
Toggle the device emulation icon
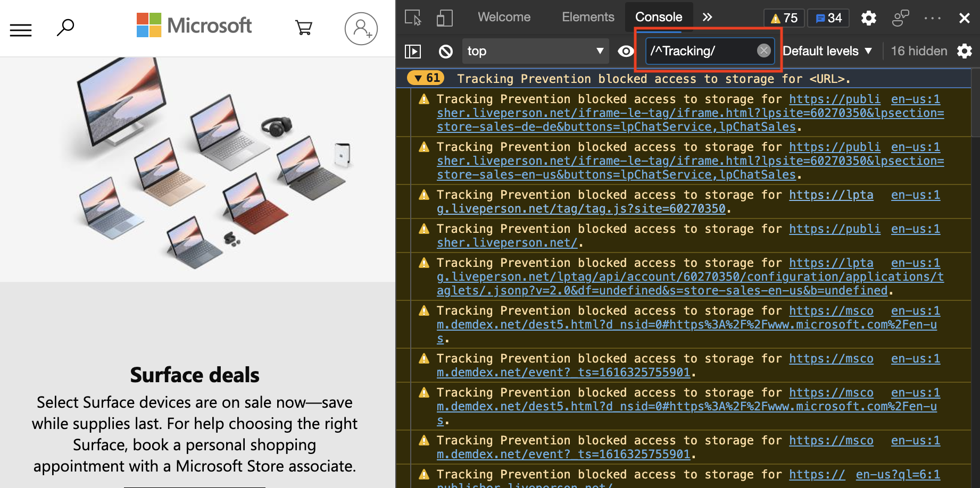point(444,18)
